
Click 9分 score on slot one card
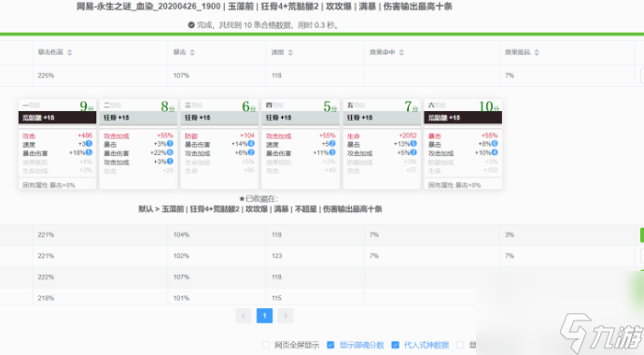(86, 106)
